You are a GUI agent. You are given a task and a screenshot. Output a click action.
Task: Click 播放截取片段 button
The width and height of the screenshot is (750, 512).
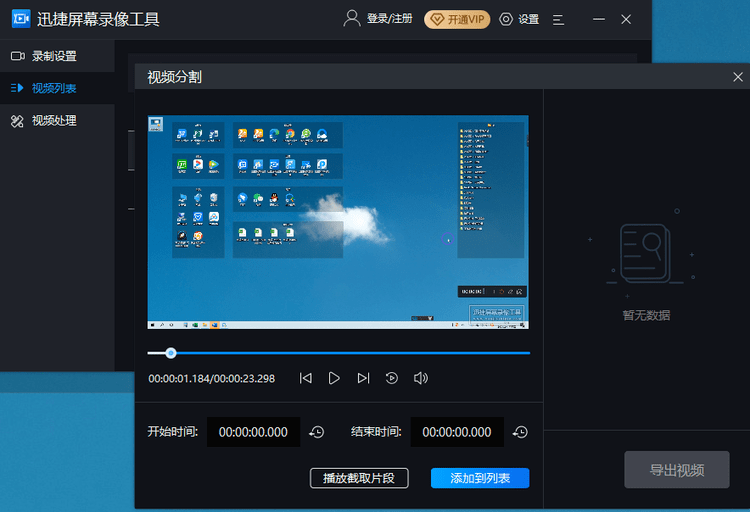point(359,478)
